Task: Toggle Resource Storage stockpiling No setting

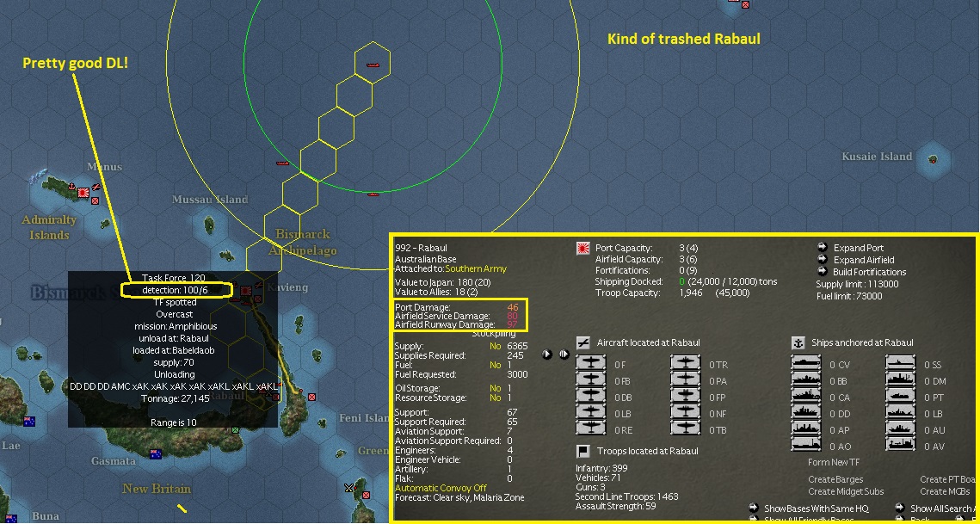Action: (x=495, y=398)
